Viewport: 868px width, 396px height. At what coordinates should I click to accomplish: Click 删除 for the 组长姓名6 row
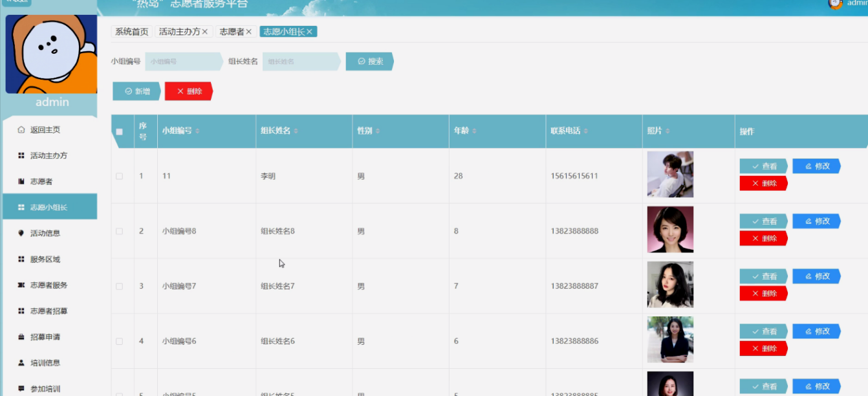click(x=763, y=348)
